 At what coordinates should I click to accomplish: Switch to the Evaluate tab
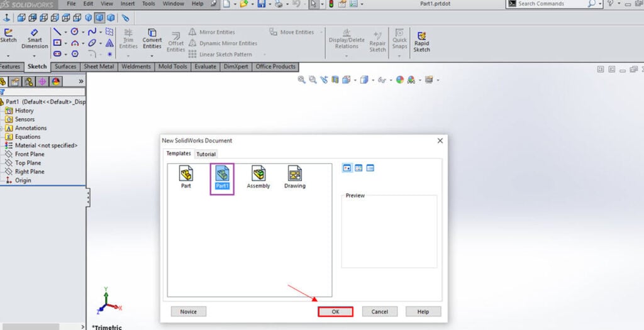pos(206,67)
